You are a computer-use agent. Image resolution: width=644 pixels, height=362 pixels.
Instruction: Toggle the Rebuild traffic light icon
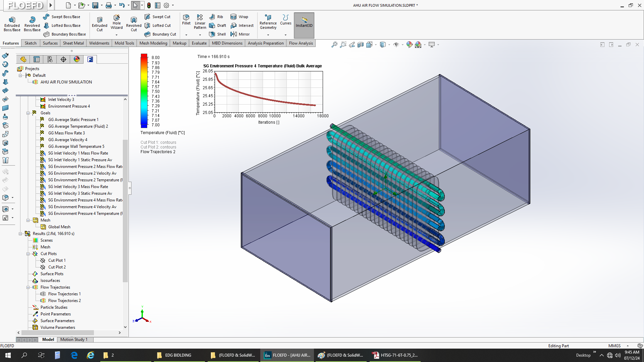pyautogui.click(x=149, y=5)
